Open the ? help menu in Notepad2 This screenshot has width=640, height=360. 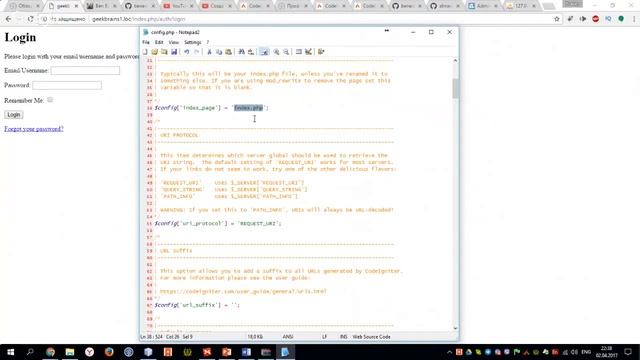tap(207, 42)
